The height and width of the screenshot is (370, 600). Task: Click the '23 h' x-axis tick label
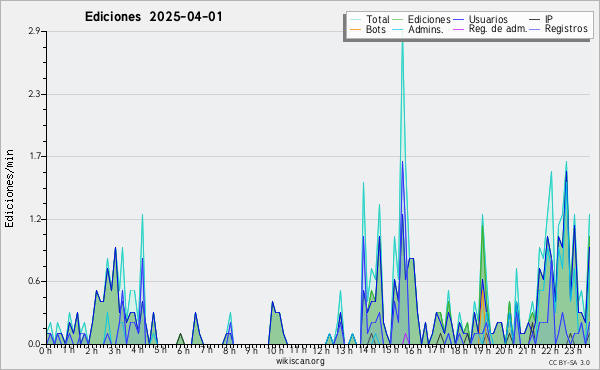(574, 351)
